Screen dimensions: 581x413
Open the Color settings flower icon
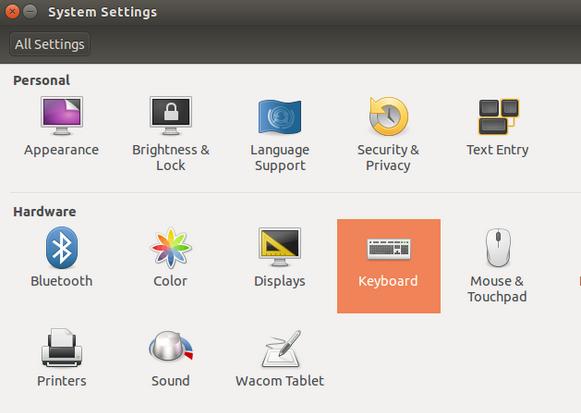tap(171, 248)
